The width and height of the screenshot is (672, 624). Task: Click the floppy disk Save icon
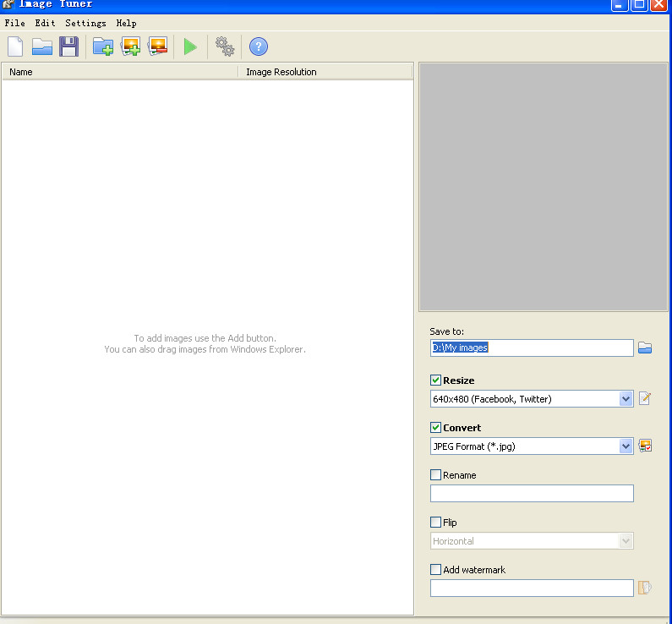point(68,47)
